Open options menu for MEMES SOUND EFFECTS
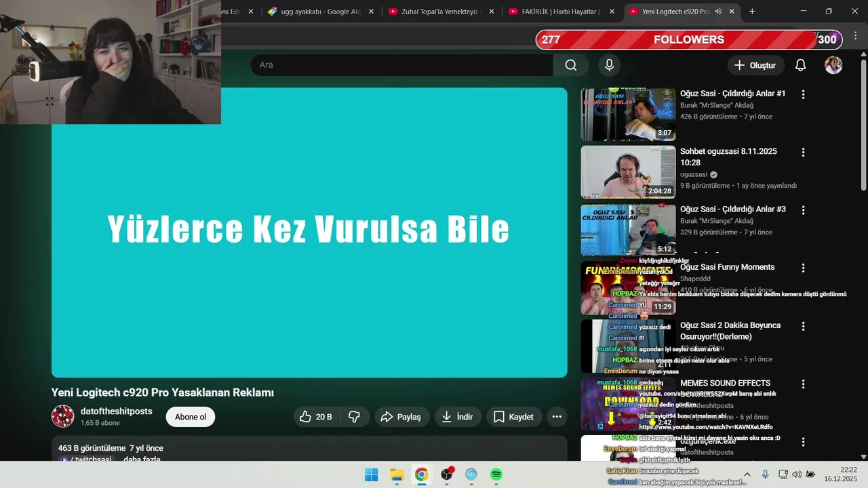The height and width of the screenshot is (488, 868). click(803, 384)
